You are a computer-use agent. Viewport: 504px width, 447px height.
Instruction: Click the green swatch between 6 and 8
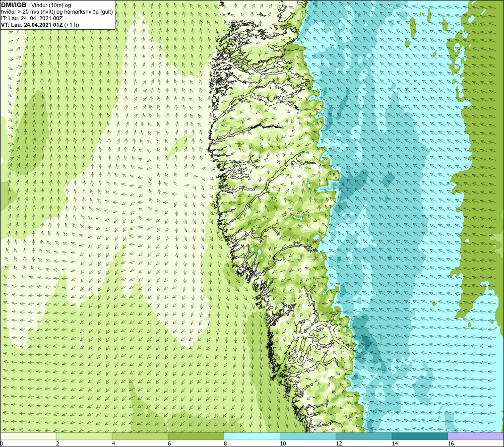(x=196, y=436)
